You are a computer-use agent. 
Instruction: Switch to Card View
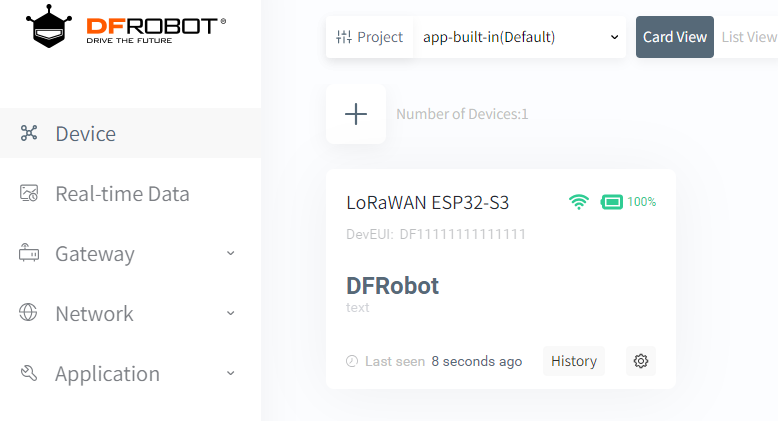(x=675, y=37)
